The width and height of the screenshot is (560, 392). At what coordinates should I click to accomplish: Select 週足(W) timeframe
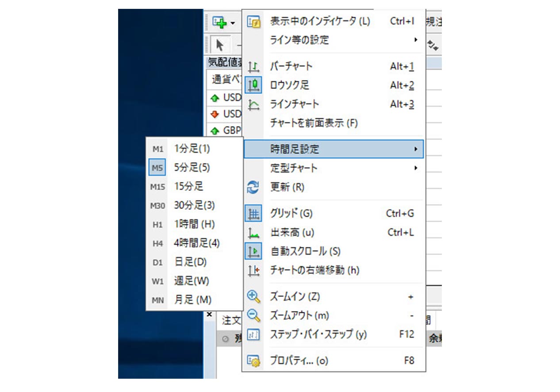tap(194, 281)
